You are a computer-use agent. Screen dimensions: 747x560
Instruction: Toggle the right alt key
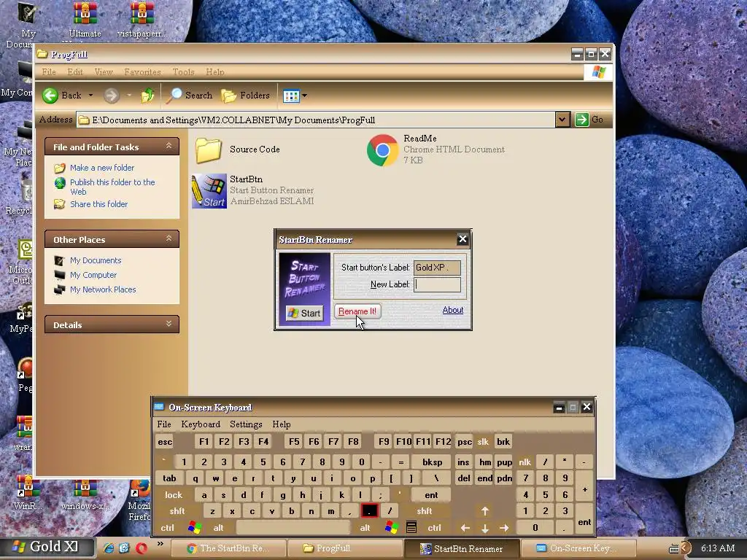365,528
